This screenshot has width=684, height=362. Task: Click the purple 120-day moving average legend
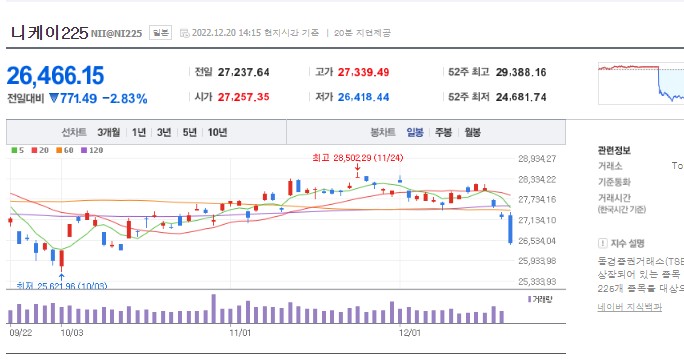coord(92,150)
